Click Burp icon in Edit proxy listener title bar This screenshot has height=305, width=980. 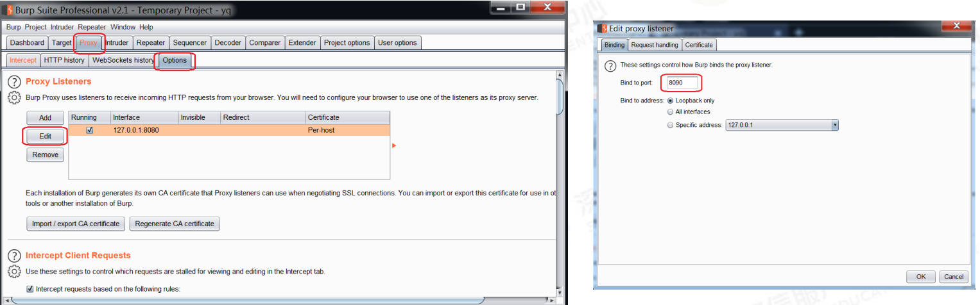coord(603,28)
